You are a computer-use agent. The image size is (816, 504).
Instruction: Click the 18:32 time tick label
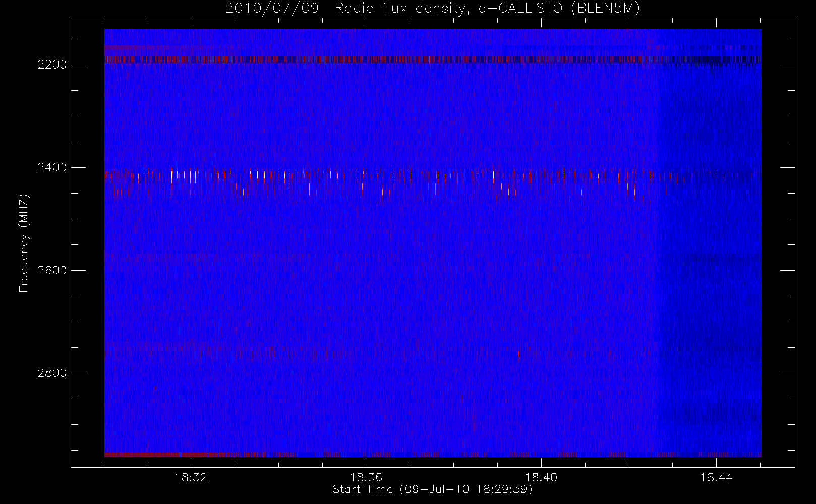click(x=191, y=477)
